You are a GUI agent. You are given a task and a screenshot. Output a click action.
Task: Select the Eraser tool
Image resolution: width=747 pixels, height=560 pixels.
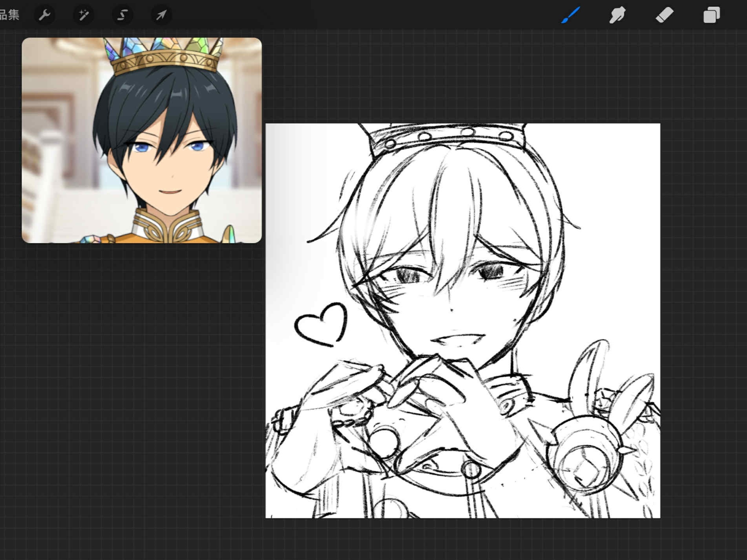(664, 15)
